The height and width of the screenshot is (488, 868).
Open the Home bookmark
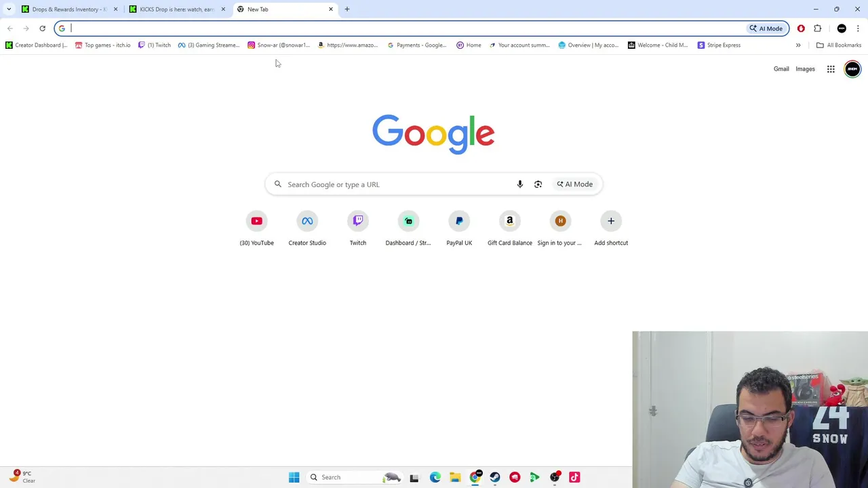pos(469,45)
